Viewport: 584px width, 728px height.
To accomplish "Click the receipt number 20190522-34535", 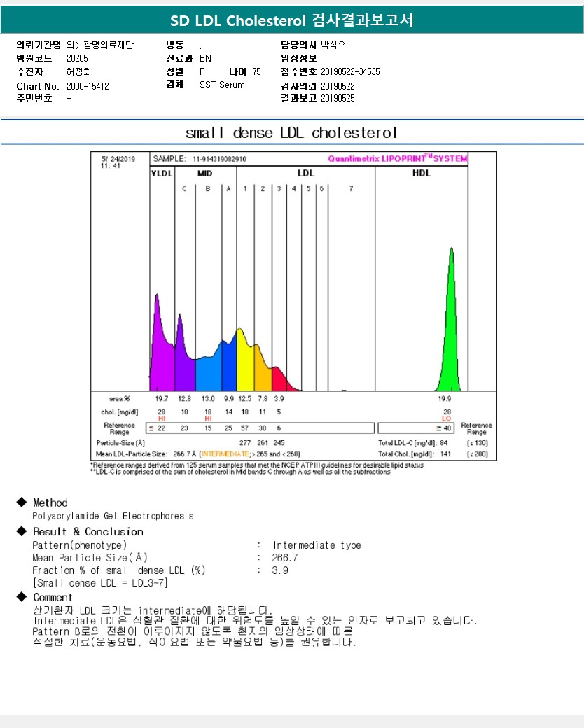I will (x=350, y=71).
